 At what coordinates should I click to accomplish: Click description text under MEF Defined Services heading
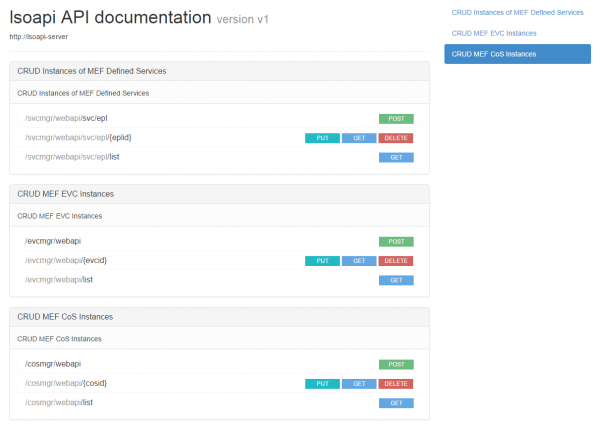click(83, 93)
